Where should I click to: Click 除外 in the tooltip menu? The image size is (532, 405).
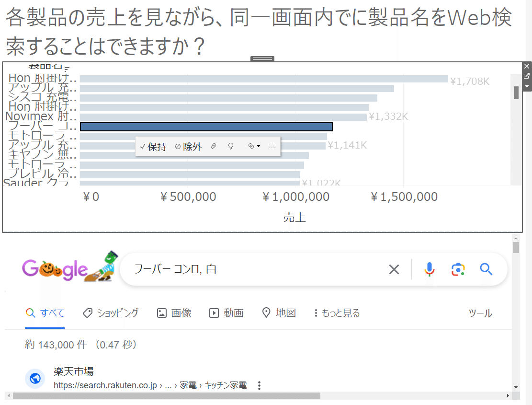click(x=188, y=147)
